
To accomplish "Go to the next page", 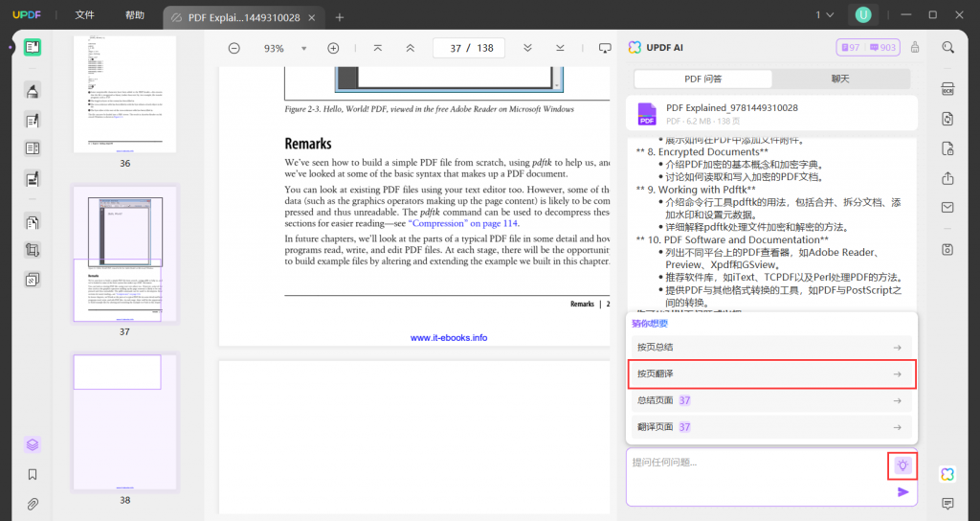I will click(527, 48).
